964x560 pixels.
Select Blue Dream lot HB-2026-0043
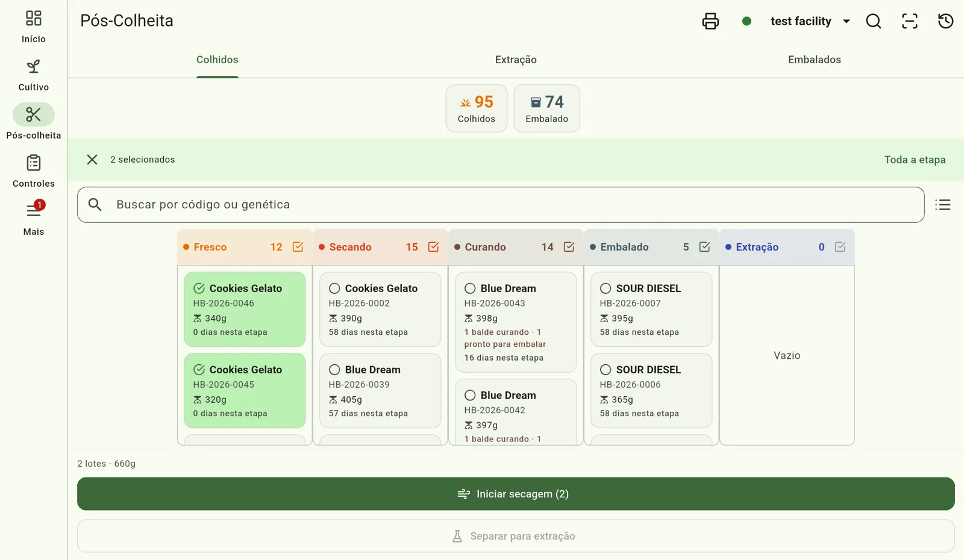[x=516, y=322]
